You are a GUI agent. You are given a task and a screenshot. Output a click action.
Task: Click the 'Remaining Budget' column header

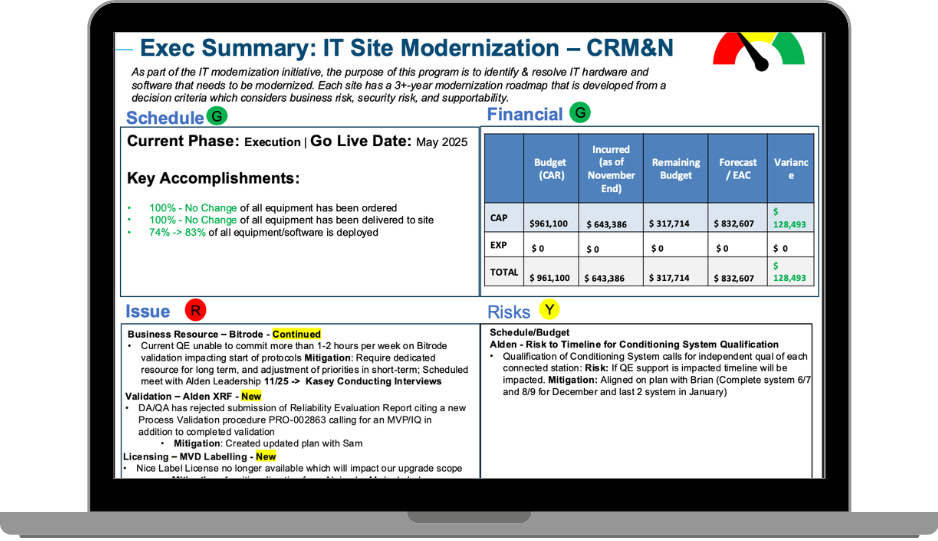pos(675,169)
